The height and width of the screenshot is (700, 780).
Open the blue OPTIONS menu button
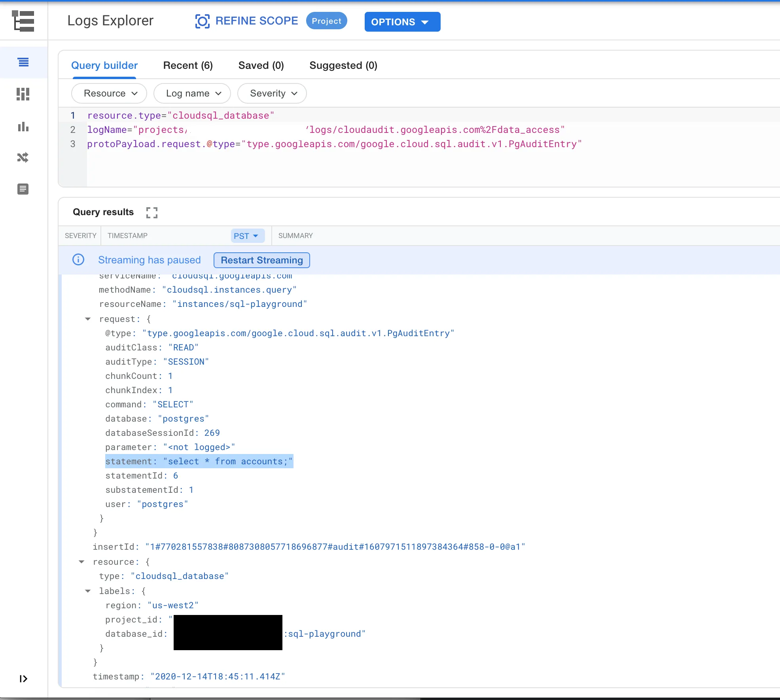[x=402, y=22]
